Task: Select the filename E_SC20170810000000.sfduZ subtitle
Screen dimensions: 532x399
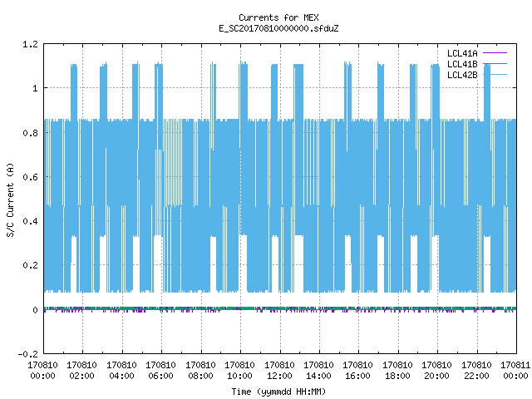Action: pyautogui.click(x=278, y=28)
